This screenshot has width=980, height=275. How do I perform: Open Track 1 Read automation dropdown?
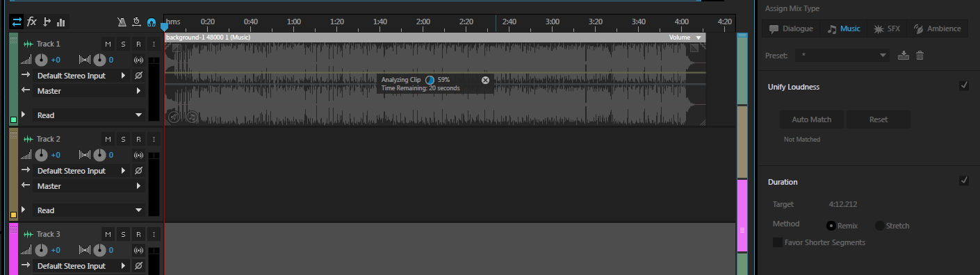88,115
